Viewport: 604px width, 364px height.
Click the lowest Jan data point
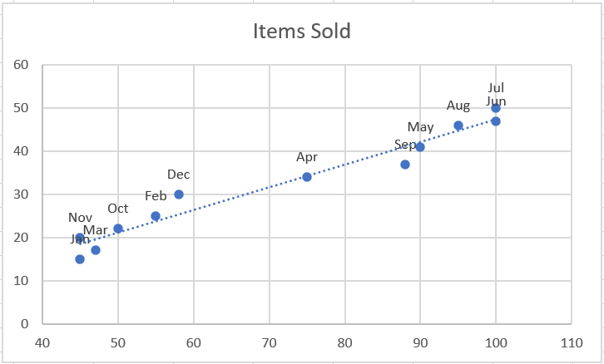click(80, 259)
